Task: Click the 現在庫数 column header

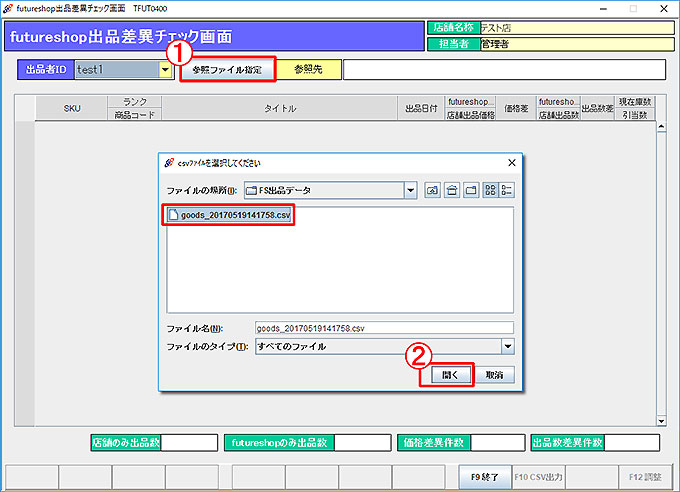Action: [x=635, y=102]
